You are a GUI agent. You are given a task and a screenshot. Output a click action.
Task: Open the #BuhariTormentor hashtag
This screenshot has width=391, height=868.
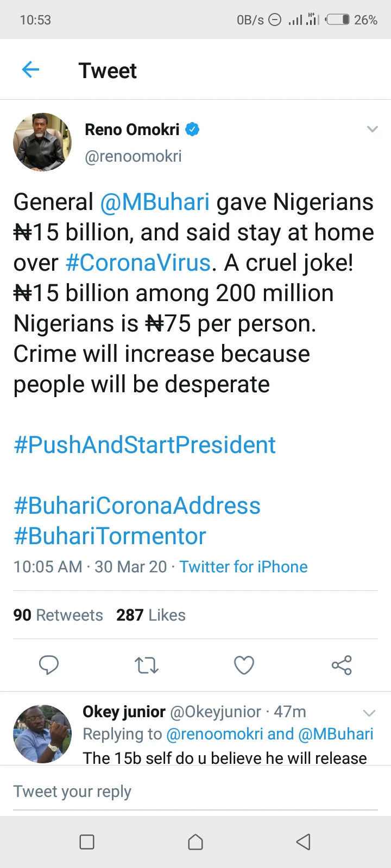pos(110,536)
